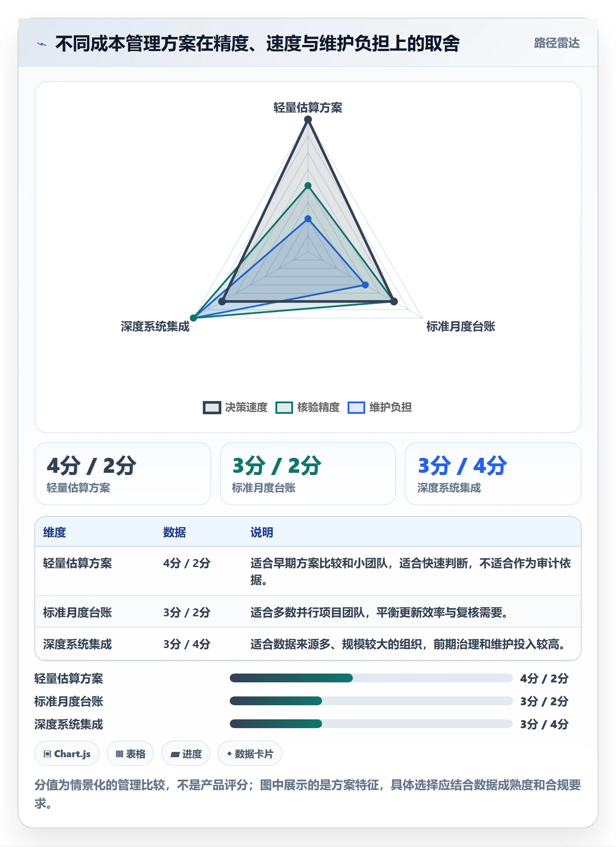
Task: Click the blue 维护负担 point on the 标准月度台账 axis
Action: [365, 285]
